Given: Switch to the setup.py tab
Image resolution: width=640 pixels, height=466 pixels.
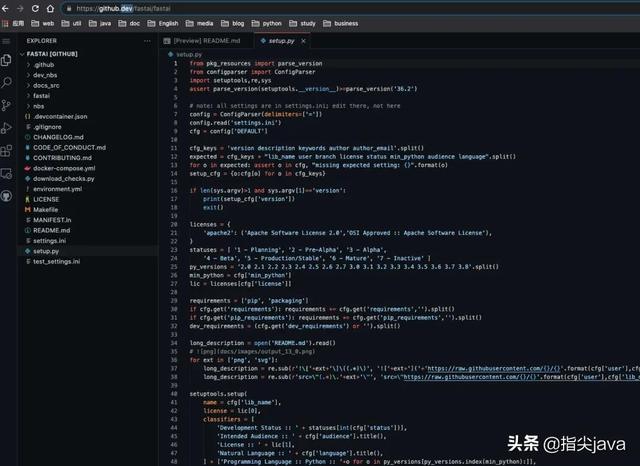Looking at the screenshot, I should click(x=281, y=41).
